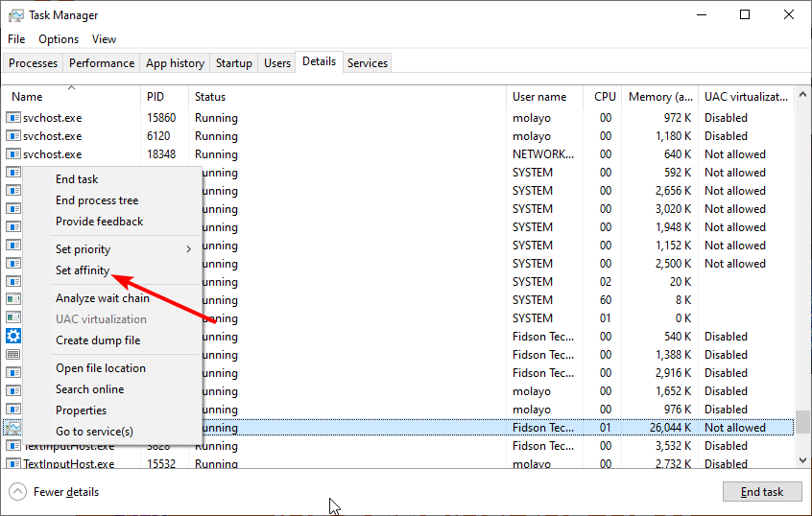Screen dimensions: 812x516
Task: Click the blue gear process icon
Action: click(13, 336)
